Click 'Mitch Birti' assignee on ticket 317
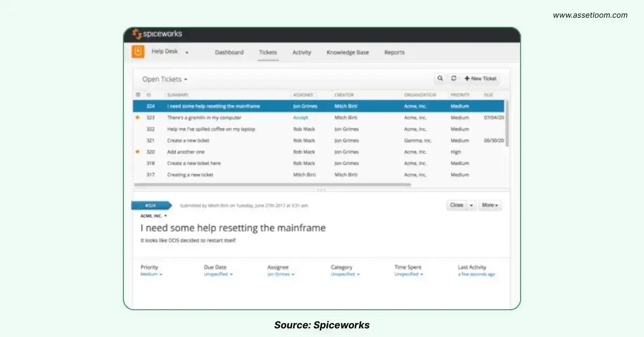 304,175
